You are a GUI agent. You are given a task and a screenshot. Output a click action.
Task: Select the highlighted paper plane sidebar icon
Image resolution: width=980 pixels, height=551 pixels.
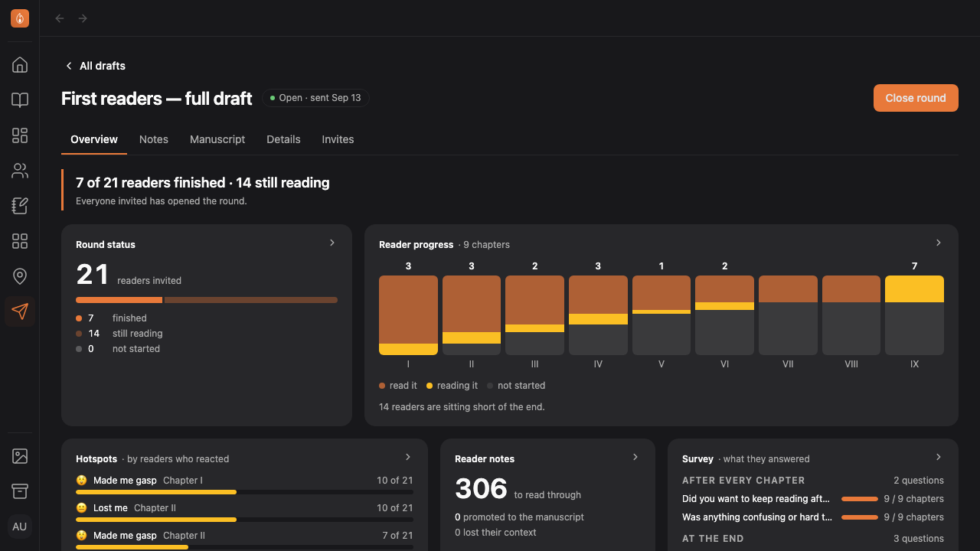click(20, 311)
